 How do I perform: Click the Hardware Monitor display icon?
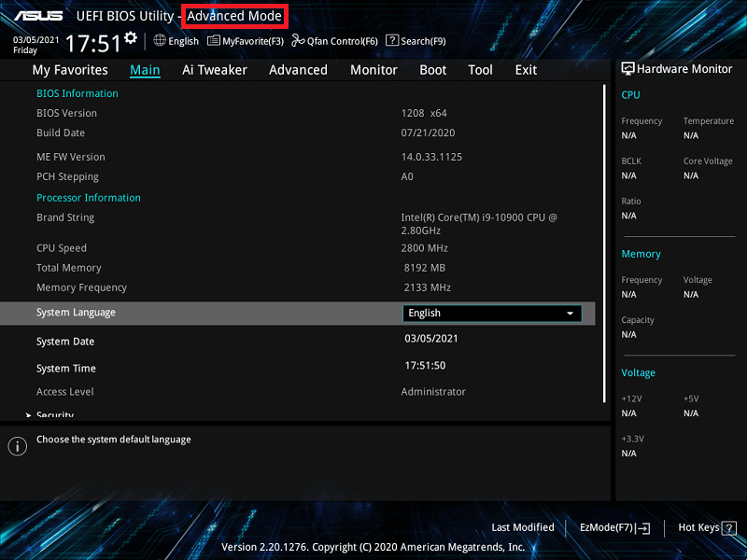627,69
